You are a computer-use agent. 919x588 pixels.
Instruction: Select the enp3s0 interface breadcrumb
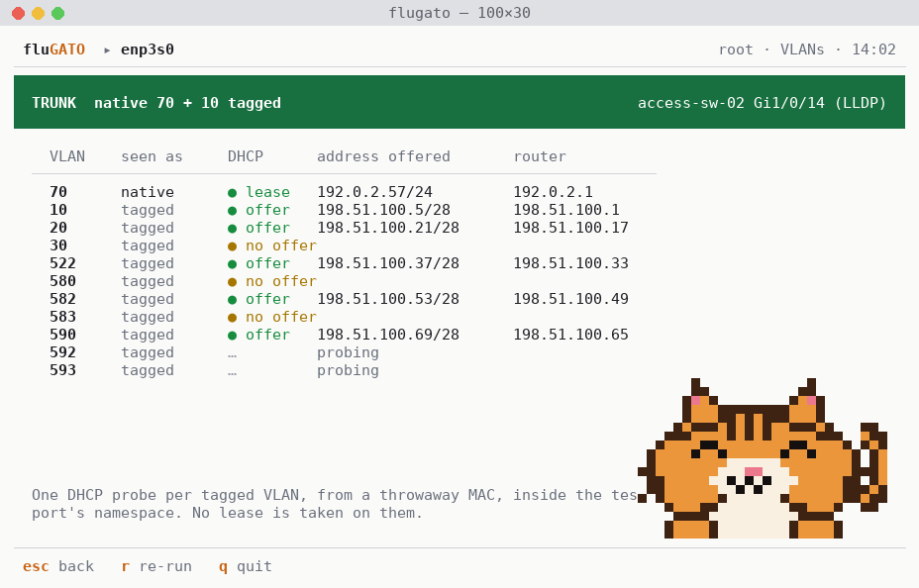[148, 49]
